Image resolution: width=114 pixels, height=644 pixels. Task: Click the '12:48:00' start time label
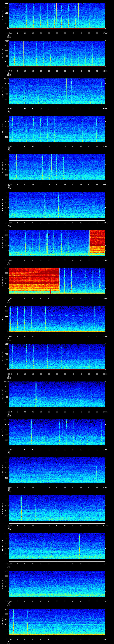(9, 109)
